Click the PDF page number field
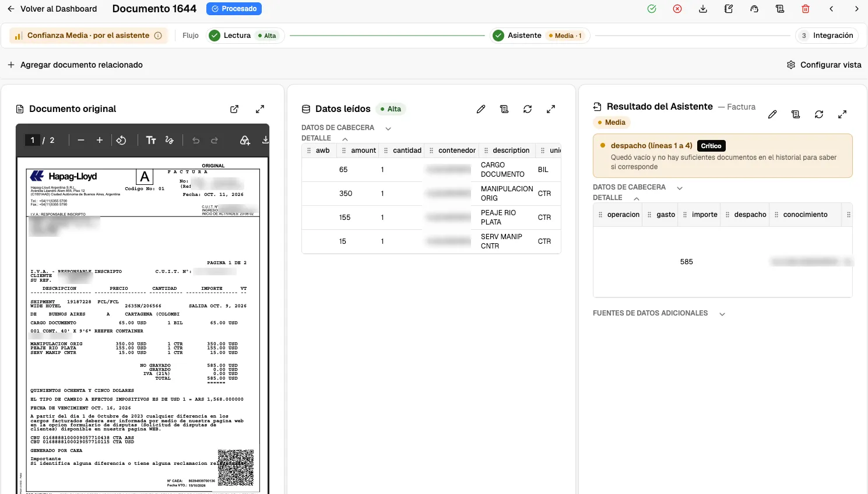Viewport: 868px width, 494px height. tap(33, 140)
